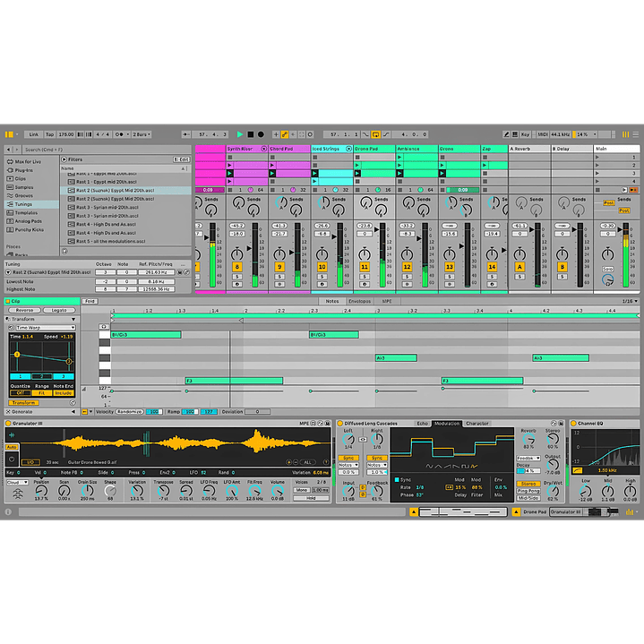This screenshot has width=644, height=644.
Task: Toggle track 8 activator on Synth Riser
Action: click(x=236, y=267)
